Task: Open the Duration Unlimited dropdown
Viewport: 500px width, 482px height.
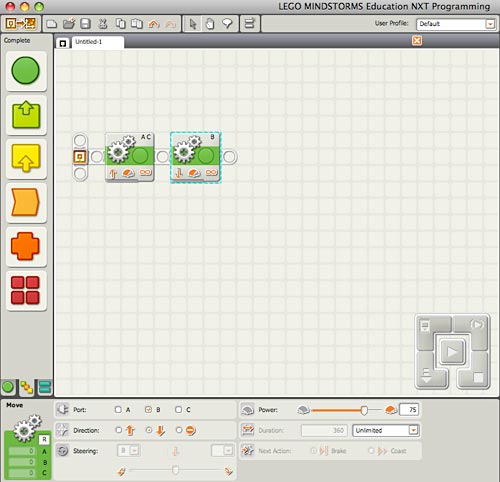Action: pos(386,430)
